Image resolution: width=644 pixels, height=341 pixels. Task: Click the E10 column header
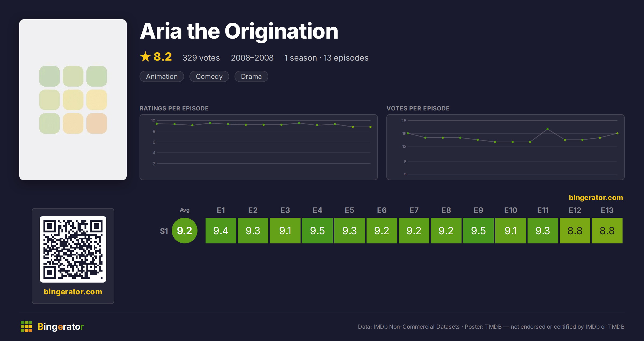(511, 210)
